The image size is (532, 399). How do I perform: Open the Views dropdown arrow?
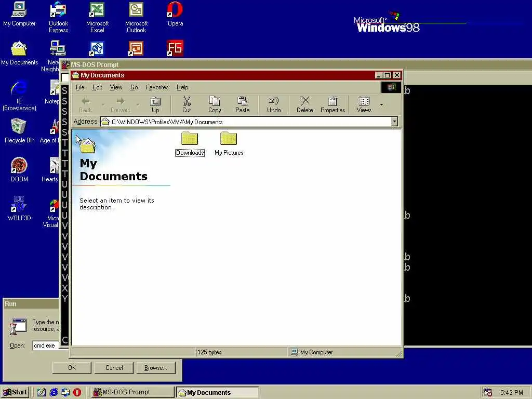[382, 105]
